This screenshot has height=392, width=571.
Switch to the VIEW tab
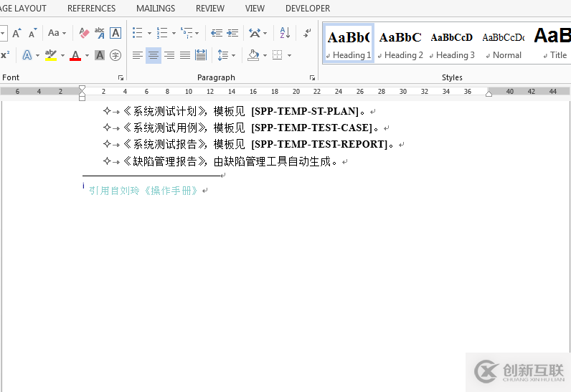click(x=255, y=9)
